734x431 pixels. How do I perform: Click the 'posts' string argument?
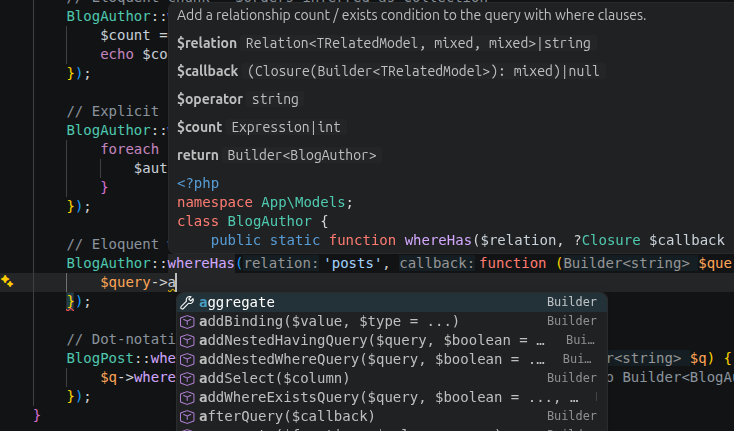(352, 263)
